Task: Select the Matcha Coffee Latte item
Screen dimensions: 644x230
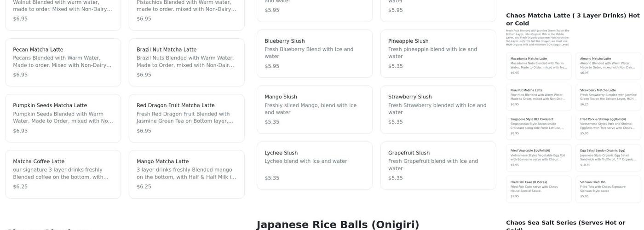Action: pyautogui.click(x=63, y=174)
